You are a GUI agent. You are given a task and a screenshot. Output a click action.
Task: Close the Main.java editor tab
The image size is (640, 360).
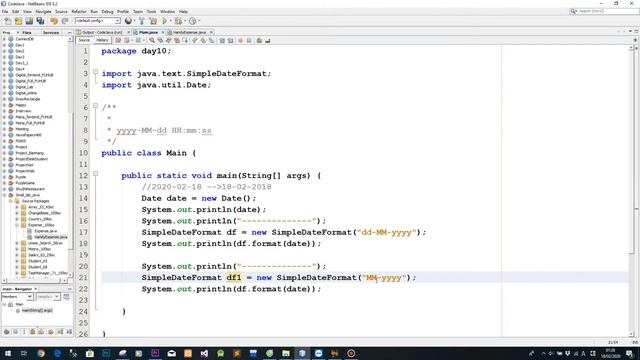162,32
